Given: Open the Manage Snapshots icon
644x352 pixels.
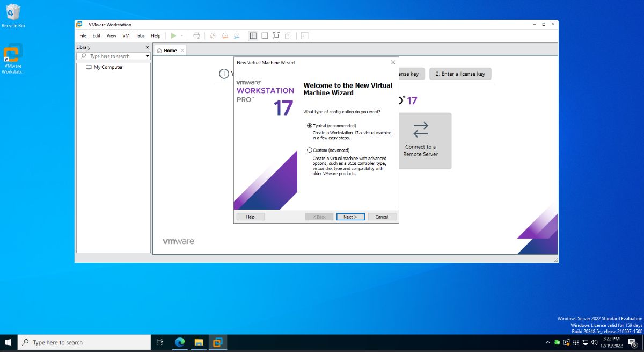Looking at the screenshot, I should click(x=237, y=35).
